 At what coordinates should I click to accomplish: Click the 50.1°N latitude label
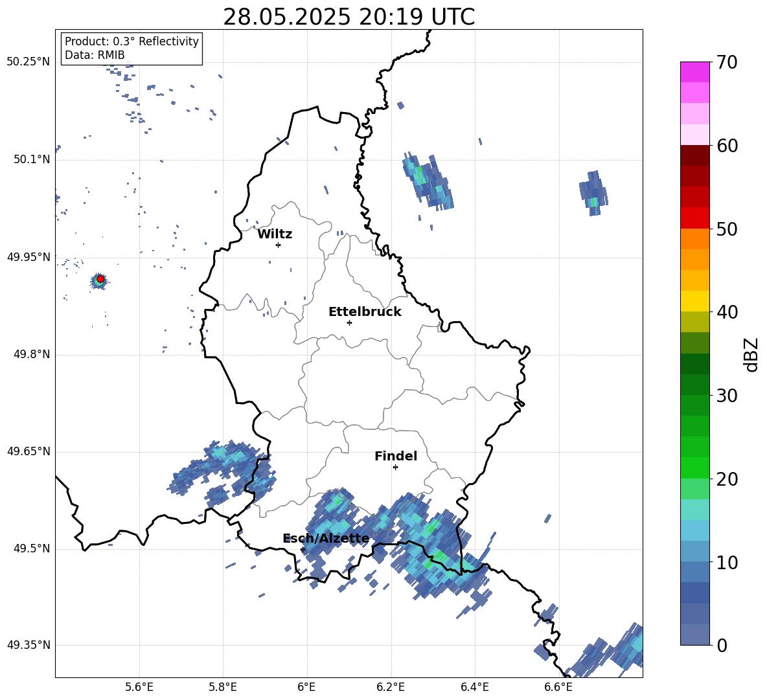pyautogui.click(x=32, y=160)
